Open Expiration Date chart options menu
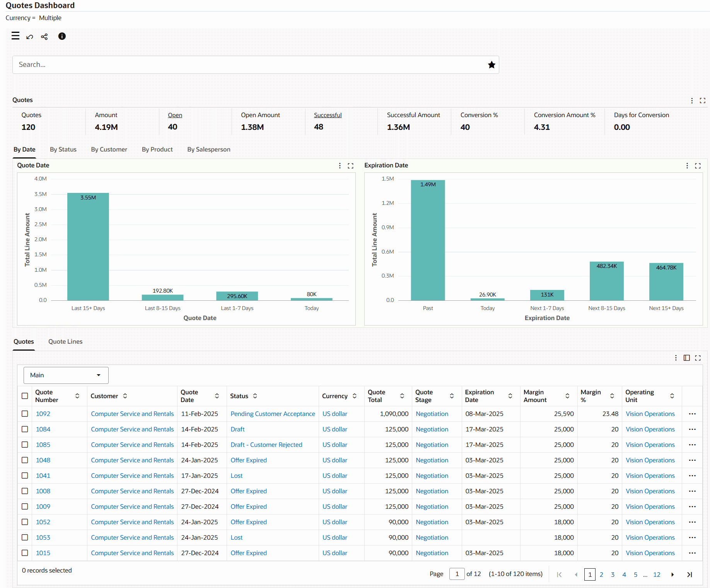The height and width of the screenshot is (588, 710). pyautogui.click(x=687, y=166)
